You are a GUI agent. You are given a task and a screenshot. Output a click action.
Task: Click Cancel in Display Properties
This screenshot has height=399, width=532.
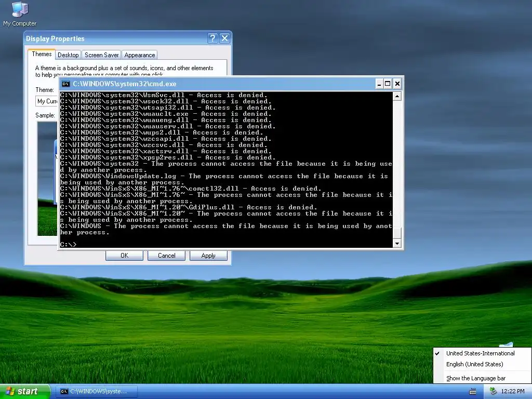click(166, 256)
